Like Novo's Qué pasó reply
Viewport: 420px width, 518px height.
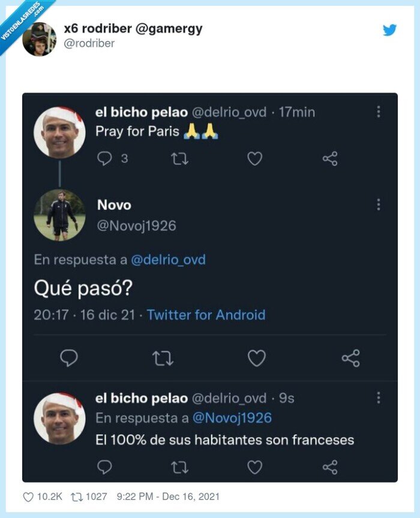(x=257, y=357)
